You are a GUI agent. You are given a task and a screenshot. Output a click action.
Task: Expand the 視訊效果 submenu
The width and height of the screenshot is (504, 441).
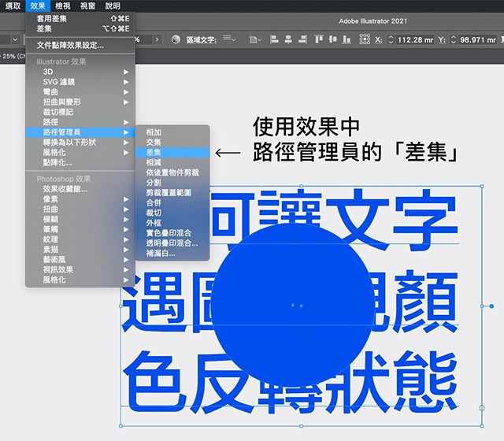coord(80,269)
